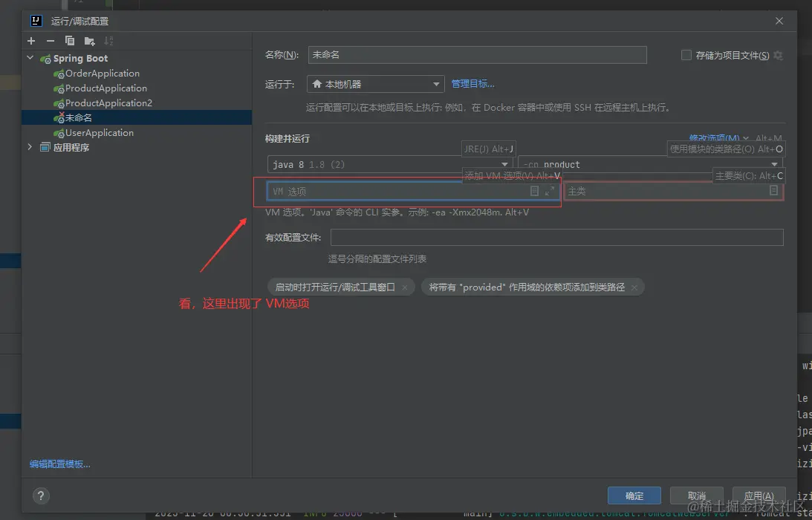Expand the 应用程序 tree node
This screenshot has width=812, height=520.
coord(30,147)
